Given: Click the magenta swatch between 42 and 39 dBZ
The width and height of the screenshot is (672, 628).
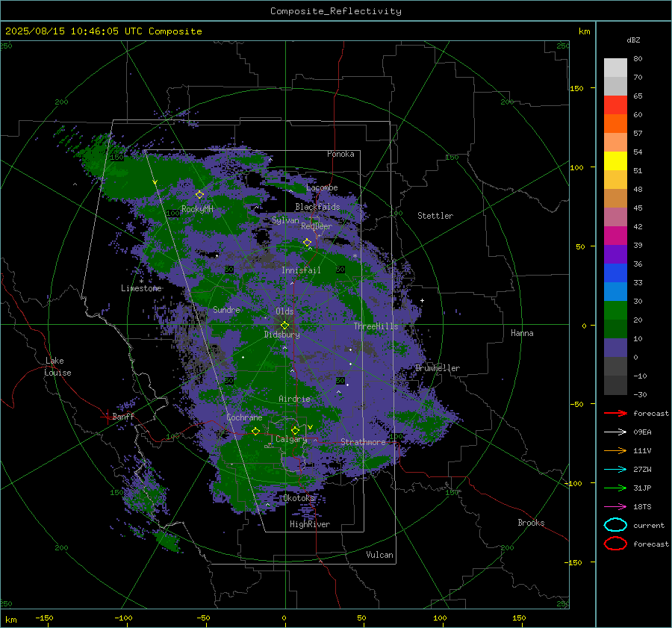Looking at the screenshot, I should tap(615, 235).
